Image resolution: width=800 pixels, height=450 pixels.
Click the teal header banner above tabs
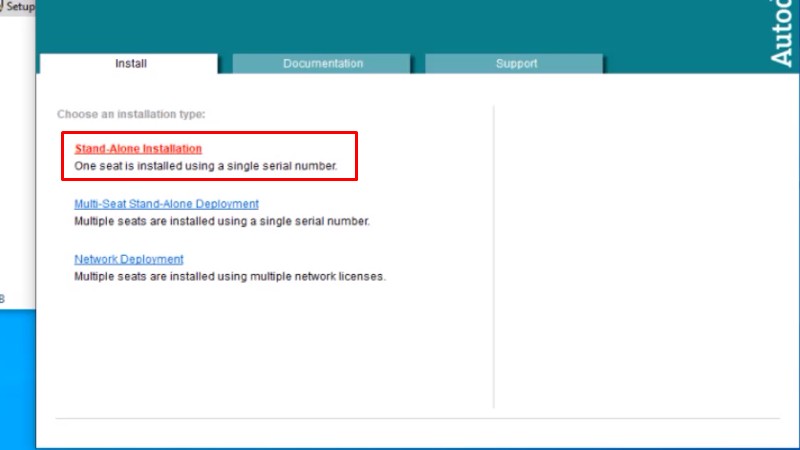tap(400, 25)
